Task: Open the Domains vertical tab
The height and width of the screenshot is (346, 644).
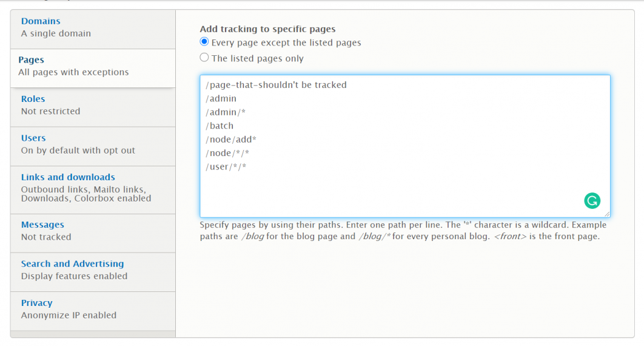Action: 41,21
